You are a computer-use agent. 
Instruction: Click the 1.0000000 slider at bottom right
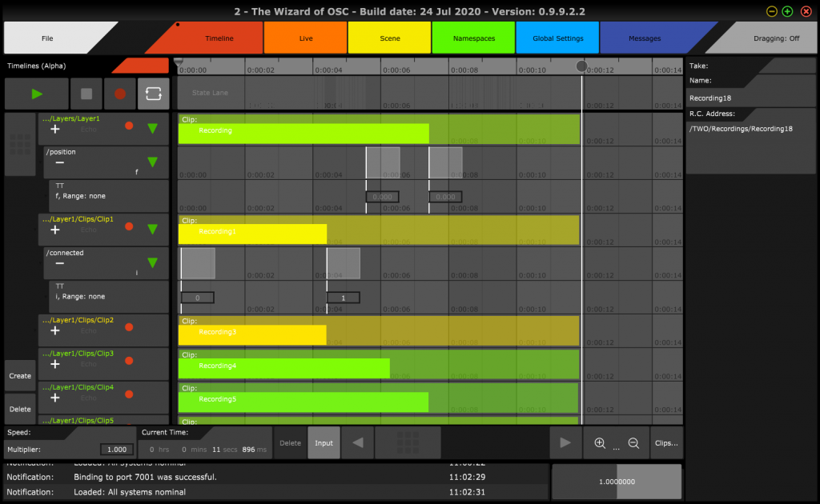click(x=617, y=482)
